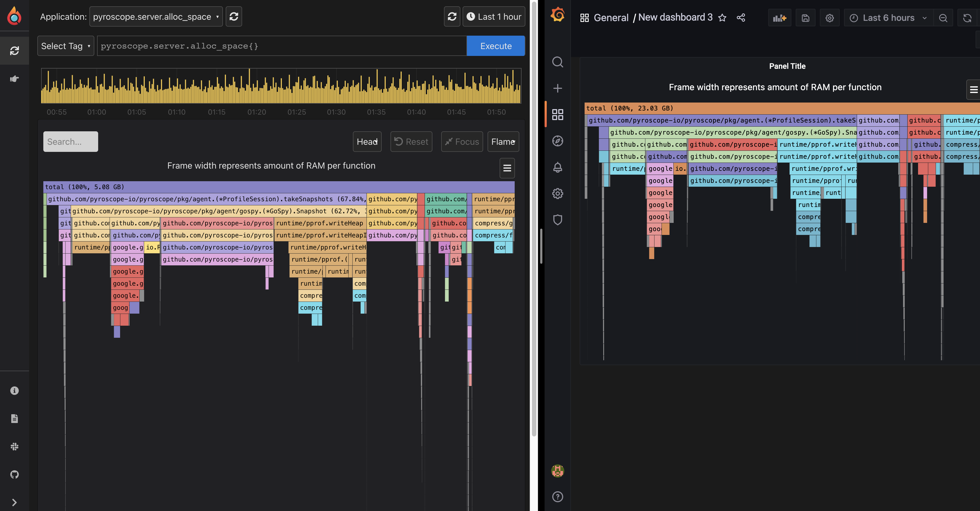This screenshot has width=980, height=511.
Task: Open Grafana user avatar
Action: pos(558,471)
